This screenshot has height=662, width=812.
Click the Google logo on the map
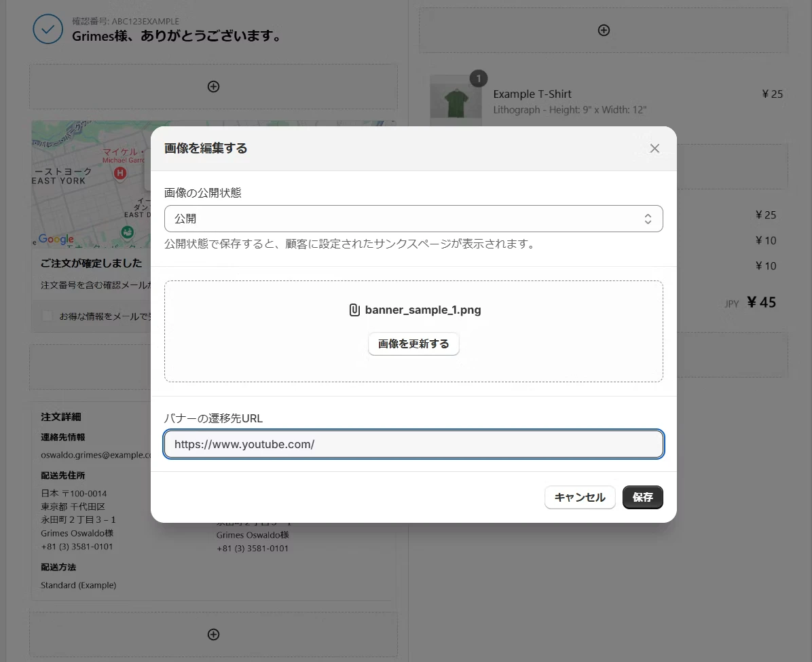tap(56, 239)
